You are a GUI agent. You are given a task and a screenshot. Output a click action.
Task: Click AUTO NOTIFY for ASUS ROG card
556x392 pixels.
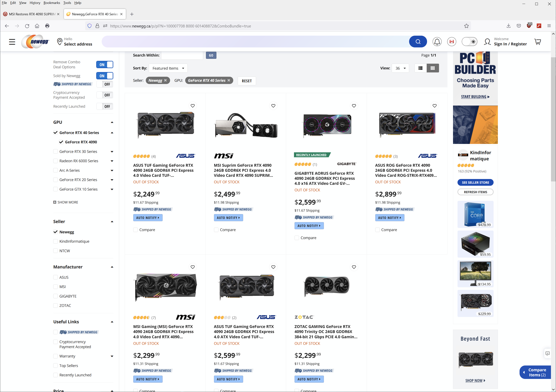pyautogui.click(x=390, y=218)
